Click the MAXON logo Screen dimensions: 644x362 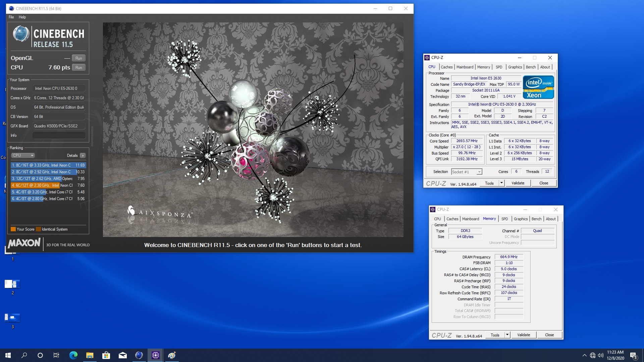pos(24,243)
